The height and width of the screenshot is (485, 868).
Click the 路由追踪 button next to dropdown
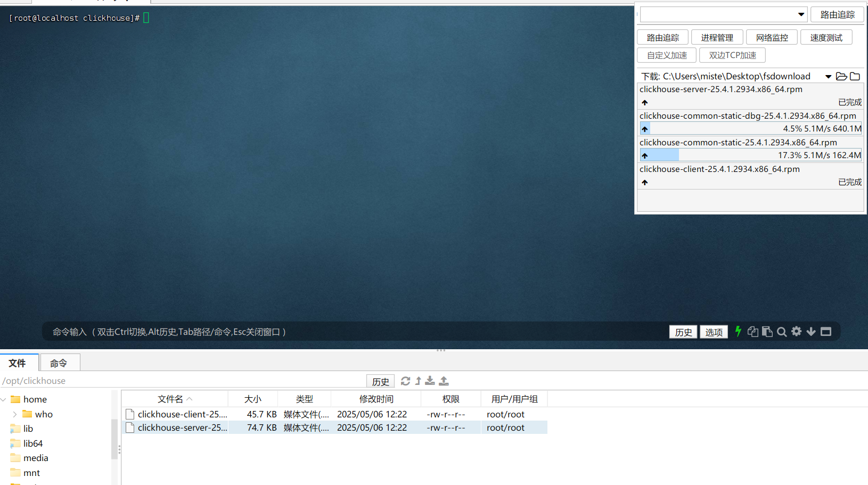(837, 14)
